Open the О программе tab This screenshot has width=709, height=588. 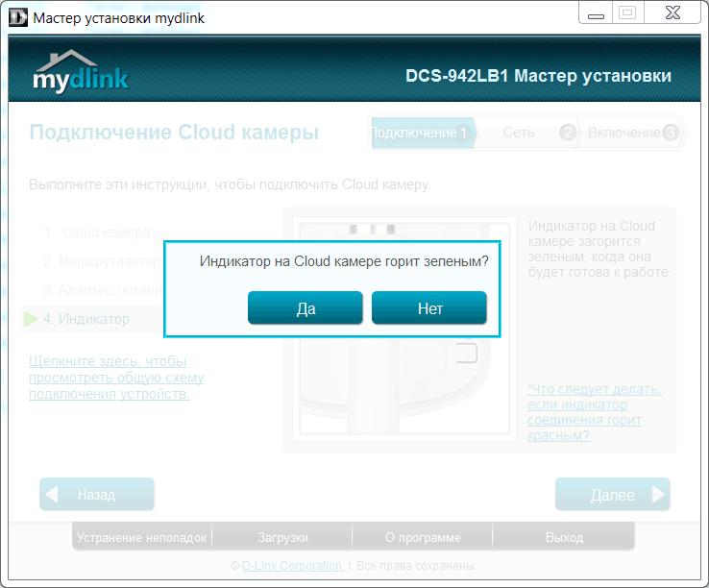pos(423,537)
